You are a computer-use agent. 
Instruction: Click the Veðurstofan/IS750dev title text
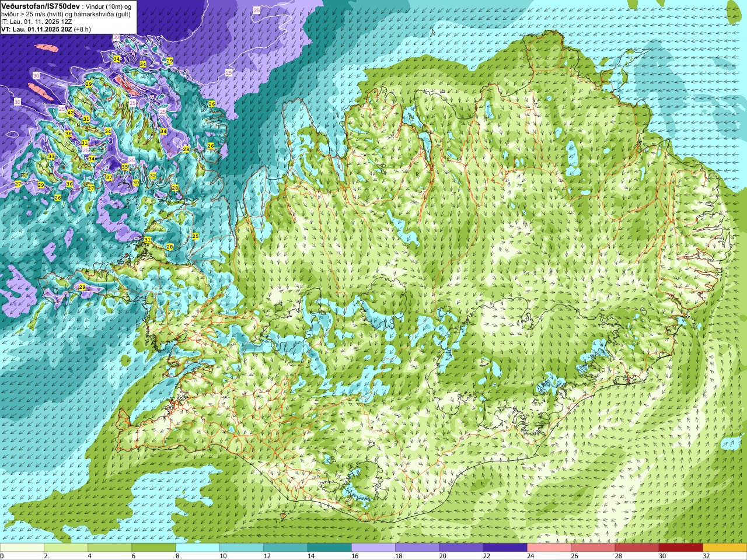[41, 5]
